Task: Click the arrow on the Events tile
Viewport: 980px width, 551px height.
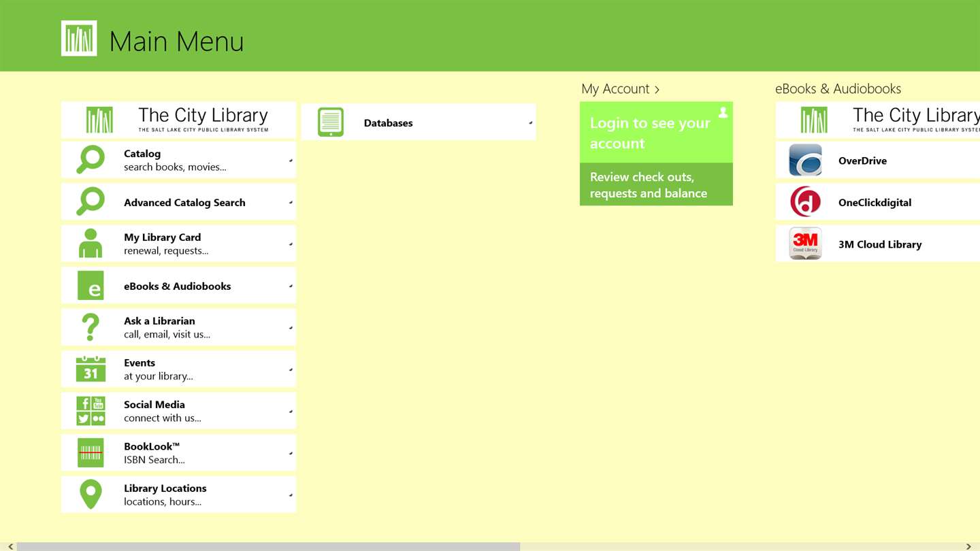Action: 291,370
